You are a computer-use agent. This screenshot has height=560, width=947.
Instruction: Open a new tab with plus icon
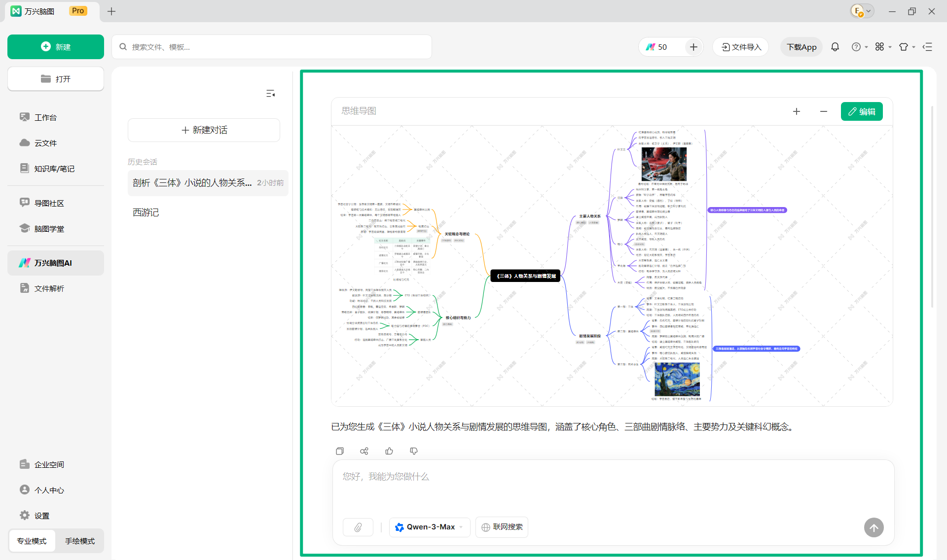pyautogui.click(x=111, y=11)
